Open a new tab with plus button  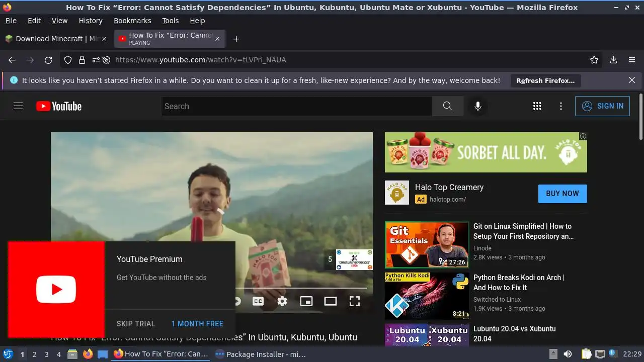pos(236,39)
